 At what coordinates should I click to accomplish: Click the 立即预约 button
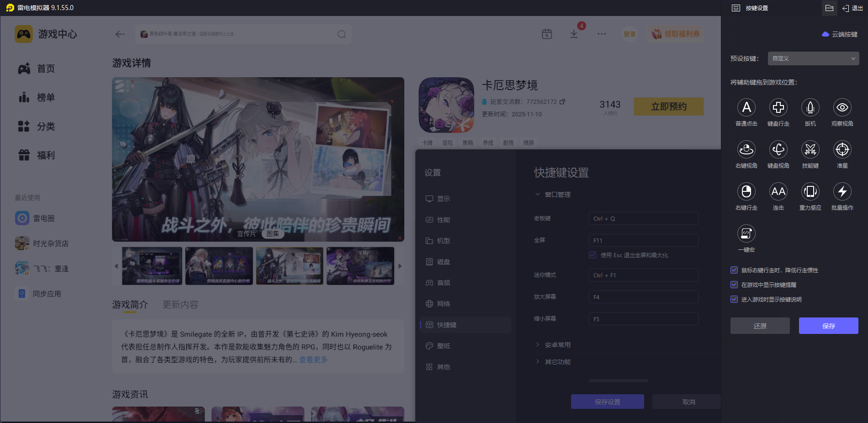tap(669, 106)
